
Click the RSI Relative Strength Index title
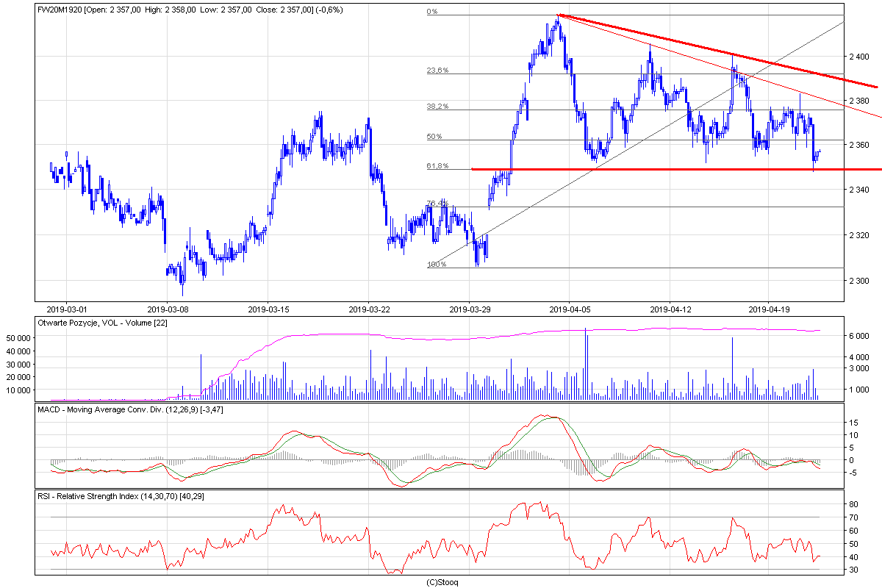click(x=121, y=496)
